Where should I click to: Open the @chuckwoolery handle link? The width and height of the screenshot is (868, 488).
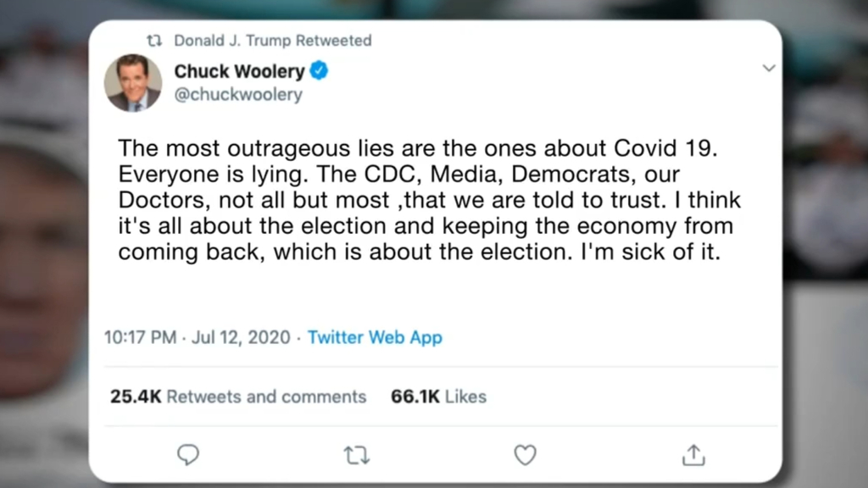(x=238, y=95)
